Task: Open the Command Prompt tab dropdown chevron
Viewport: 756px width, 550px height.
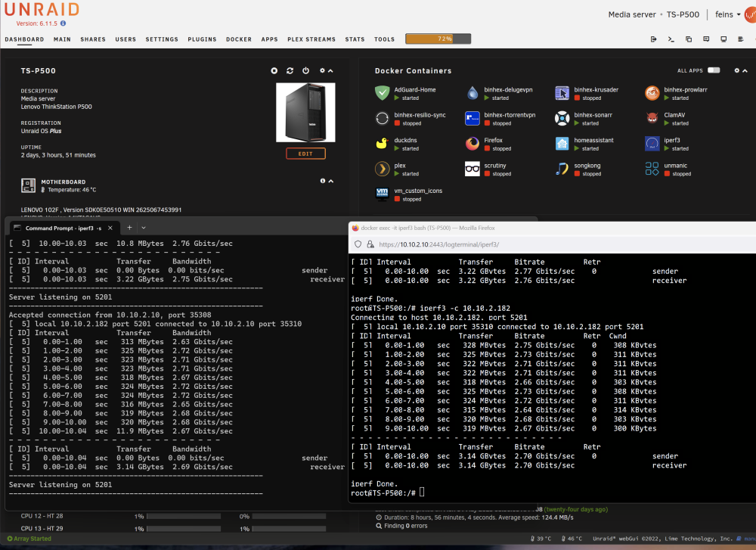Action: 144,228
